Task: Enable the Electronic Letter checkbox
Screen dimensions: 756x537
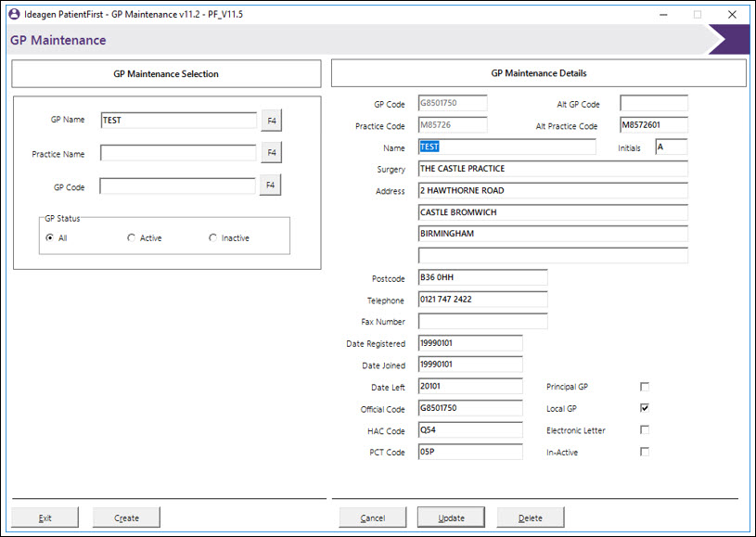Action: point(644,429)
